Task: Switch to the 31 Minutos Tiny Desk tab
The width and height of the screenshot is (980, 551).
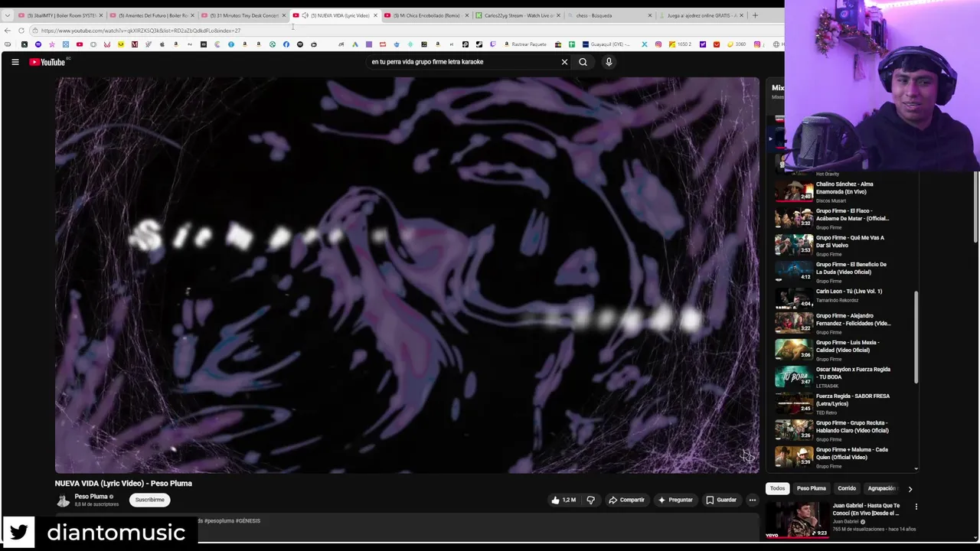Action: click(243, 15)
